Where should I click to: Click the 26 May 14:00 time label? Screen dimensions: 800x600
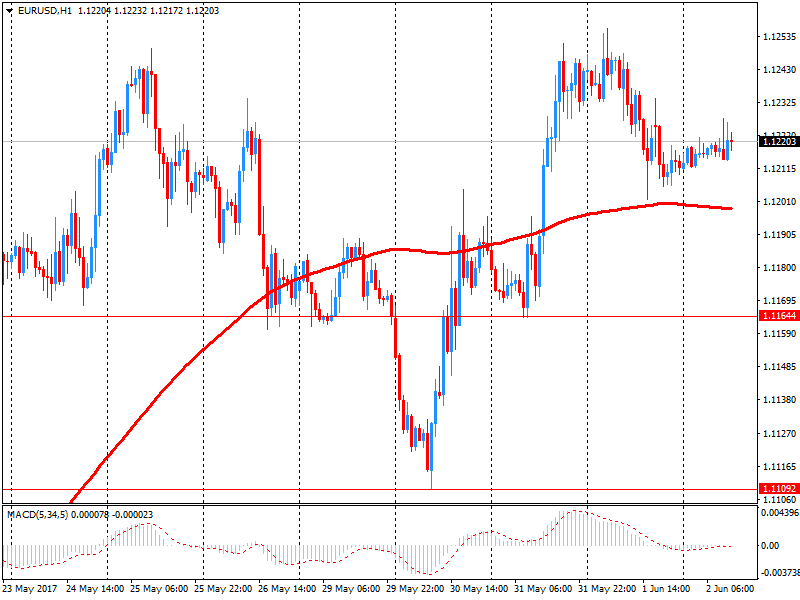287,589
